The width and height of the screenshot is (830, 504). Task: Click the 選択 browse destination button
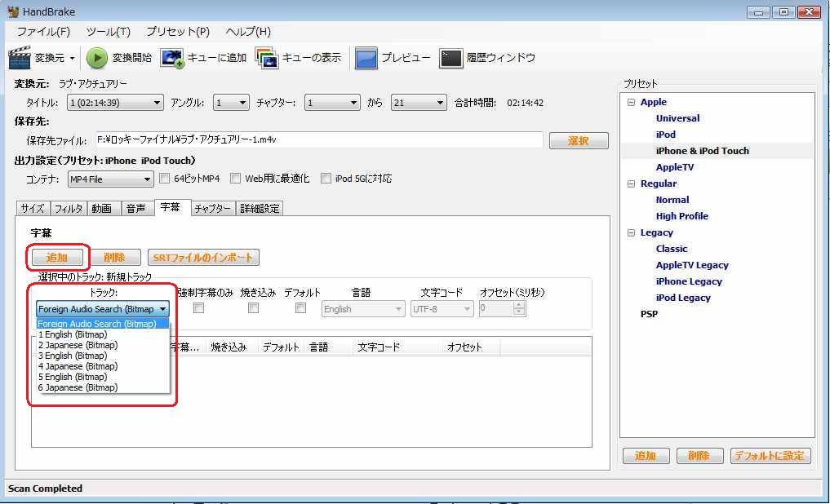tap(579, 141)
